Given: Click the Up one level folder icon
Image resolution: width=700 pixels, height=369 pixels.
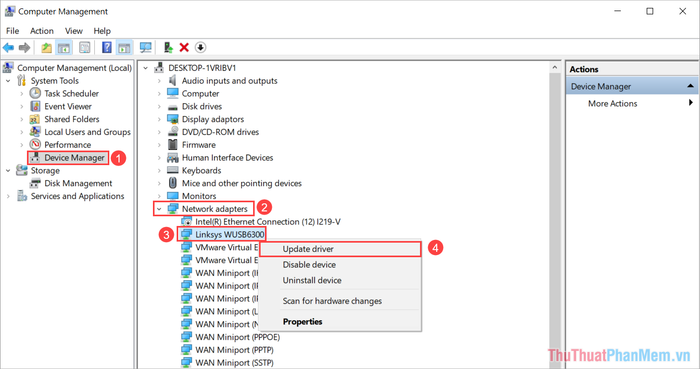Looking at the screenshot, I should (46, 47).
